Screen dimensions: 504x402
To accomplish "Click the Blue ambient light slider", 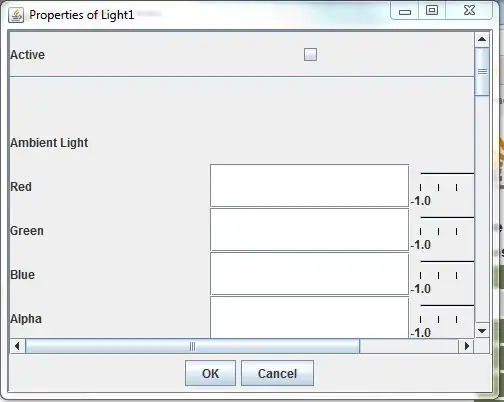I will coord(442,274).
